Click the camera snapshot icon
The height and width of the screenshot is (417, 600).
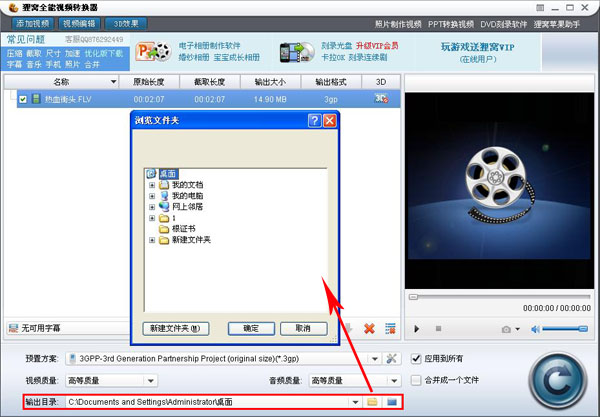pyautogui.click(x=506, y=329)
